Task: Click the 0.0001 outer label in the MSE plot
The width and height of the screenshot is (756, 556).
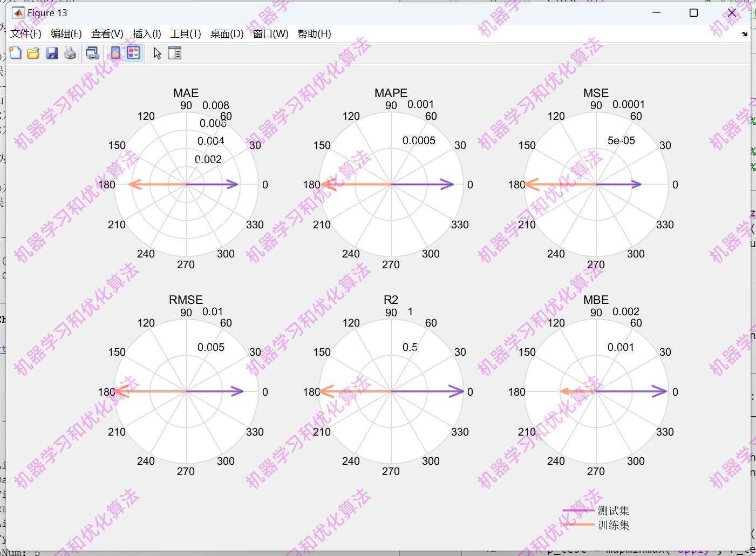Action: point(629,104)
